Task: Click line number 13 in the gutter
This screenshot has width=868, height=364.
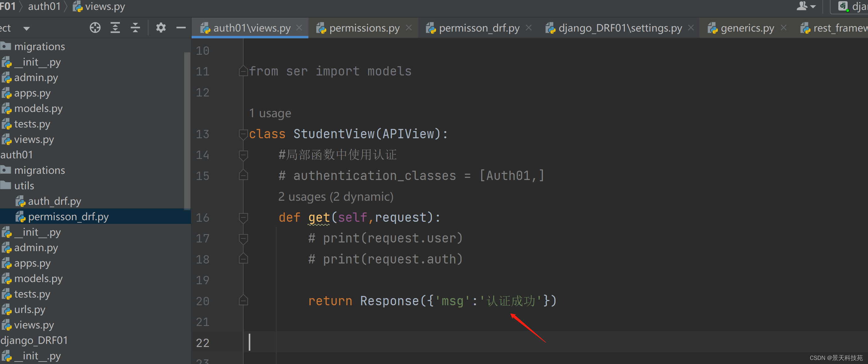Action: (202, 134)
